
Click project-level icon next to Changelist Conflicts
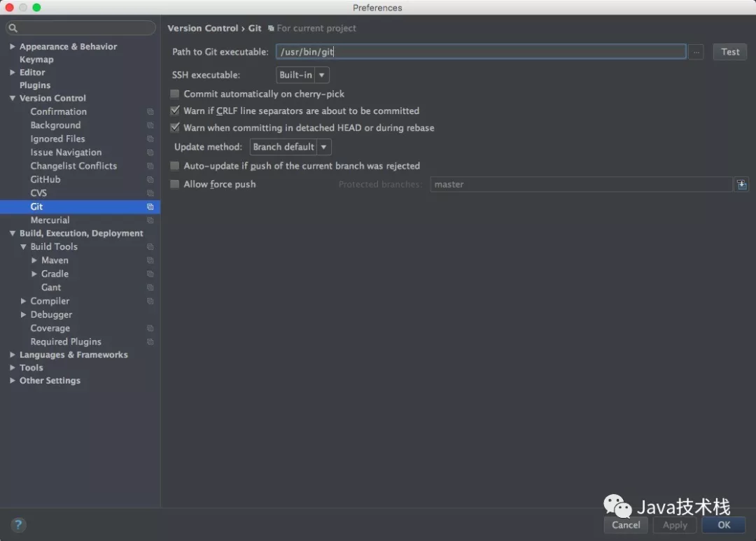[150, 166]
